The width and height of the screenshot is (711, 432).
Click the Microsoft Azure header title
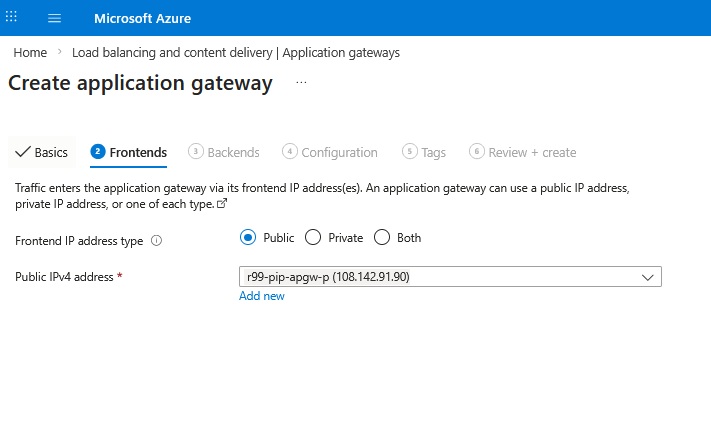pos(142,18)
